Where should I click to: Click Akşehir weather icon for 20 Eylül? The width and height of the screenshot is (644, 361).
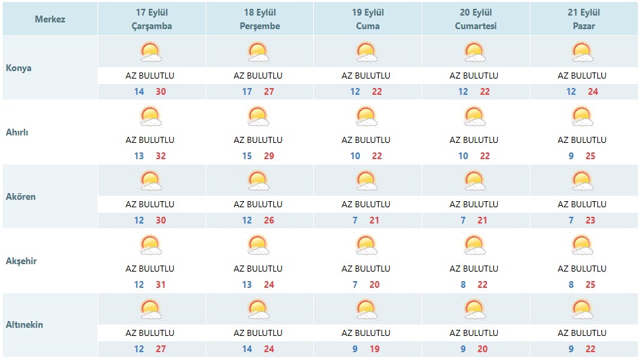click(475, 245)
